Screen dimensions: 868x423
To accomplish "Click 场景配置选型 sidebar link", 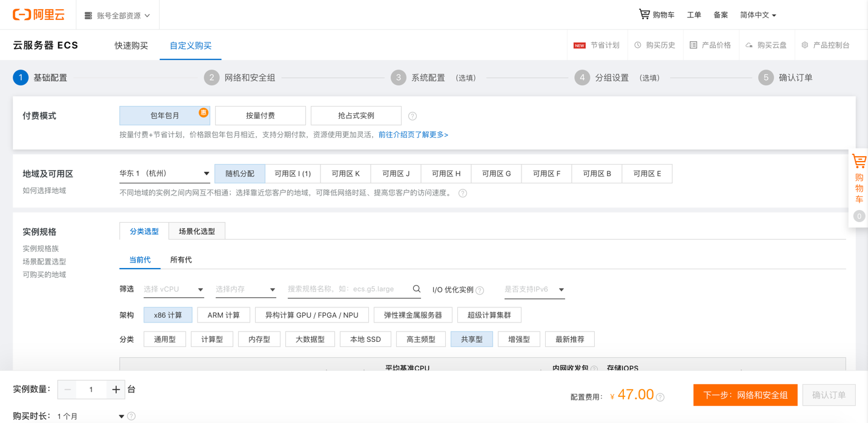I will [x=44, y=262].
